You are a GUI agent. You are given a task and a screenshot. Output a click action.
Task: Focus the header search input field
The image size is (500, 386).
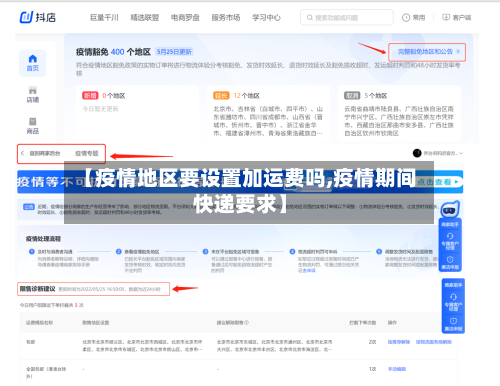(347, 18)
